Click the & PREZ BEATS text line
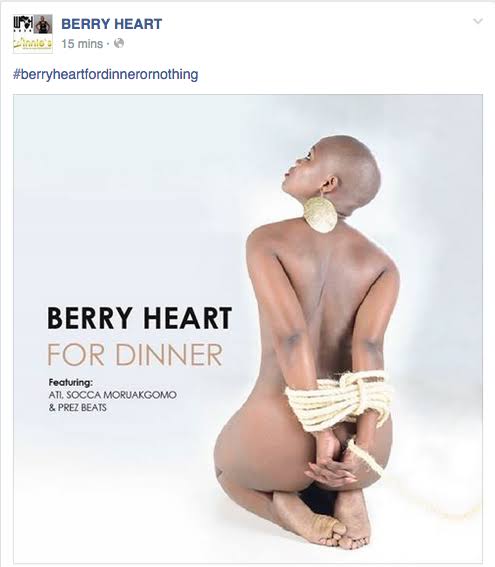 pyautogui.click(x=78, y=408)
